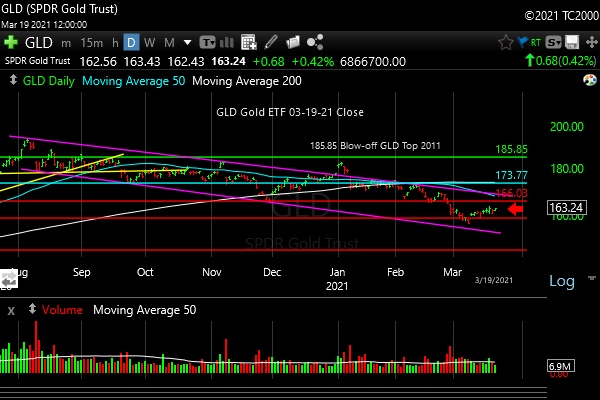This screenshot has width=600, height=400.
Task: Select the D daily timeframe
Action: click(131, 43)
